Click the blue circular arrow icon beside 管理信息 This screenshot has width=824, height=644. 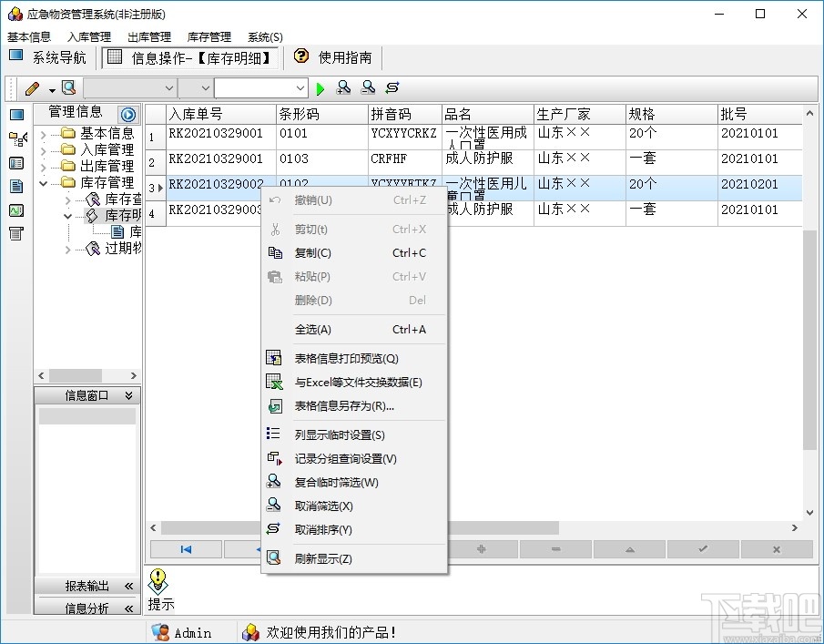[x=127, y=112]
